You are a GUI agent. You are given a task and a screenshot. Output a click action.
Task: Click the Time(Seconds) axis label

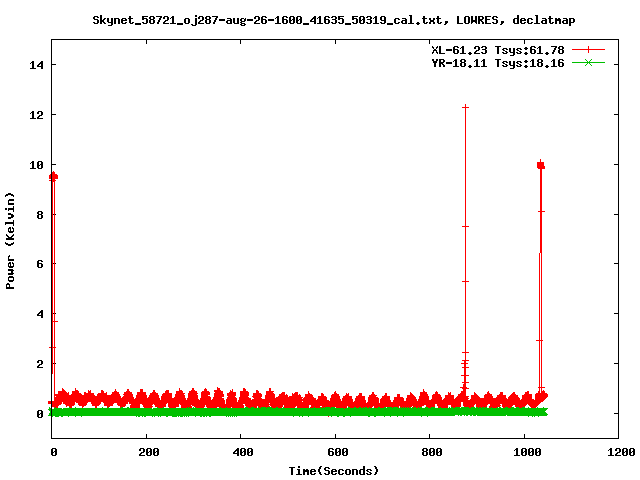tap(333, 471)
